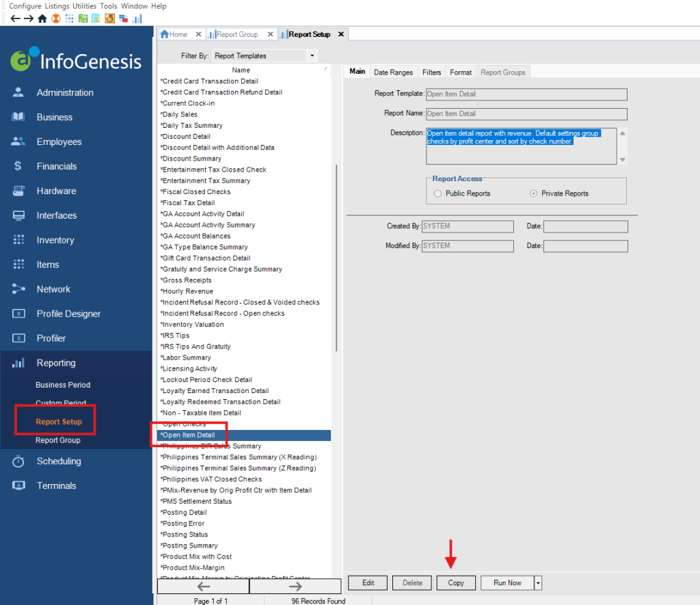Open the Tools menu
Image resolution: width=700 pixels, height=605 pixels.
(109, 5)
